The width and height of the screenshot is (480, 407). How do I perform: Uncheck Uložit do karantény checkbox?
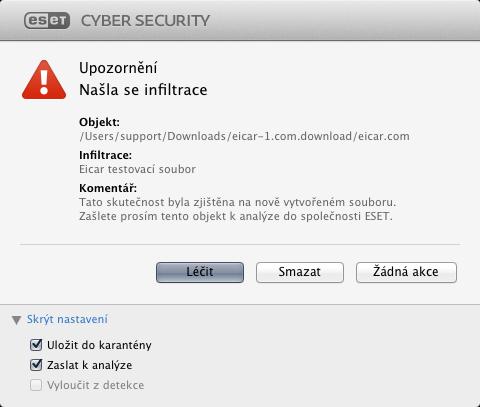point(36,345)
